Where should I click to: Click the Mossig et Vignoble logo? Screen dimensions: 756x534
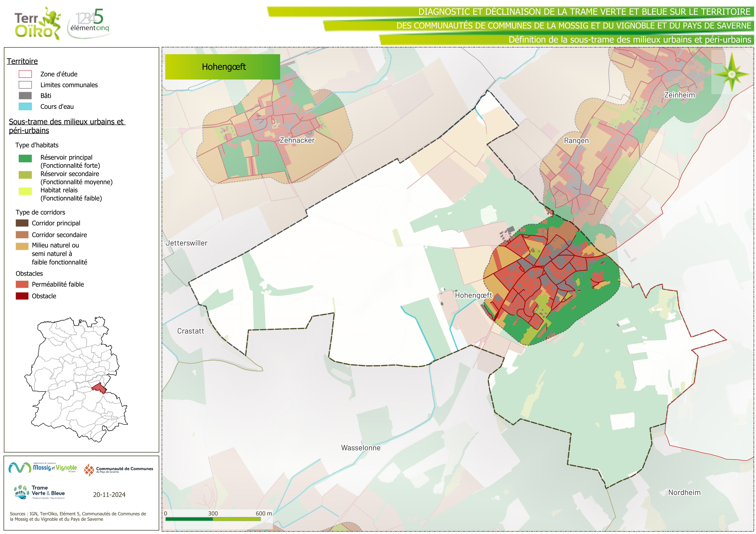click(43, 468)
